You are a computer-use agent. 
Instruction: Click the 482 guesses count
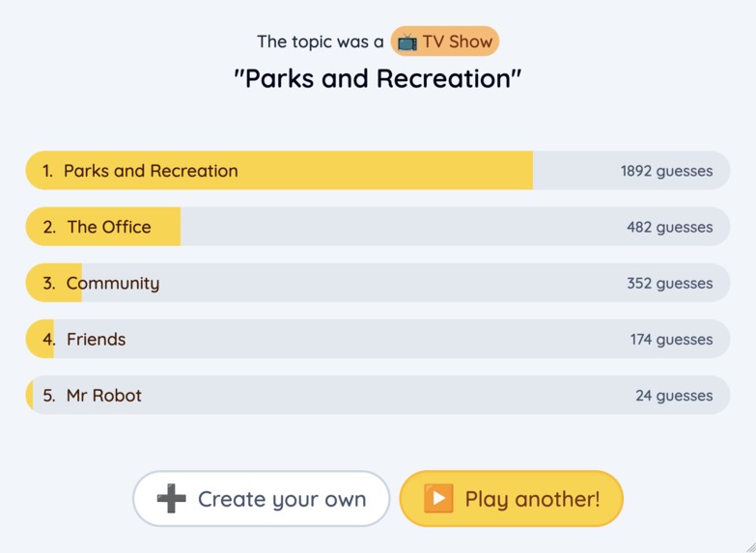pyautogui.click(x=669, y=227)
